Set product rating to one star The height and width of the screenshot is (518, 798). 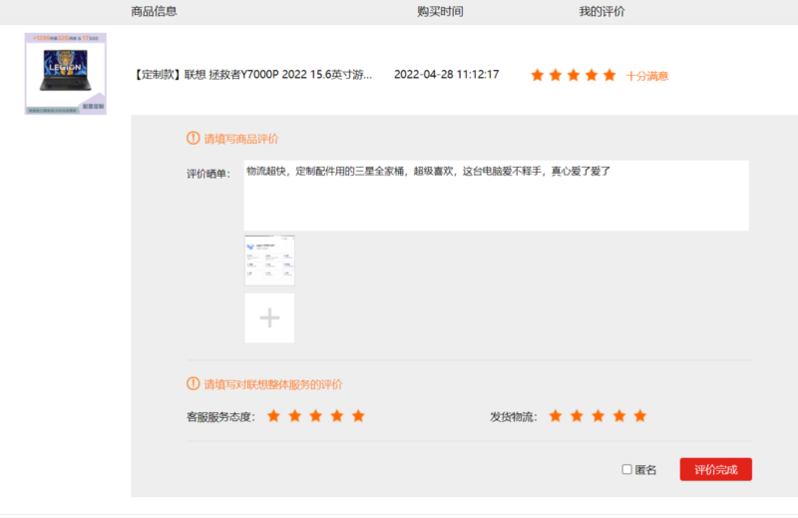[538, 75]
